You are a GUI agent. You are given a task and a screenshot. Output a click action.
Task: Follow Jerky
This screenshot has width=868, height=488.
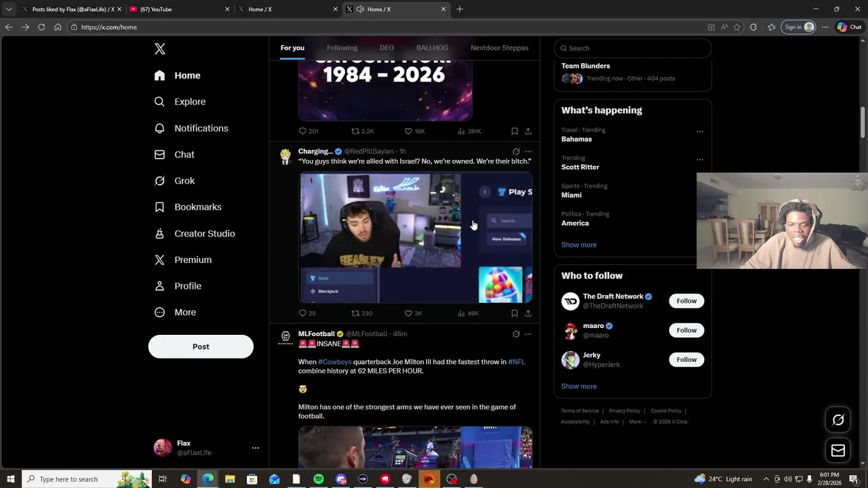coord(686,359)
